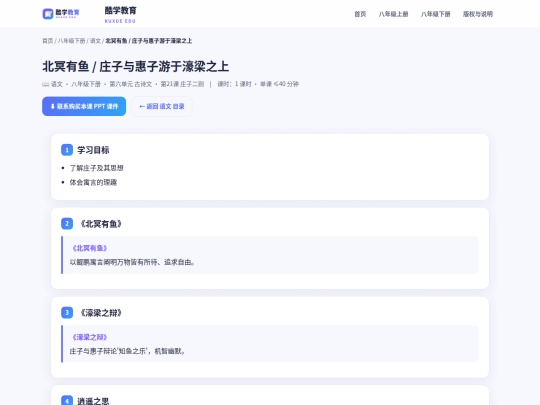
Task: Click purple 《濠梁之辩》 label in quote box
Action: point(90,337)
